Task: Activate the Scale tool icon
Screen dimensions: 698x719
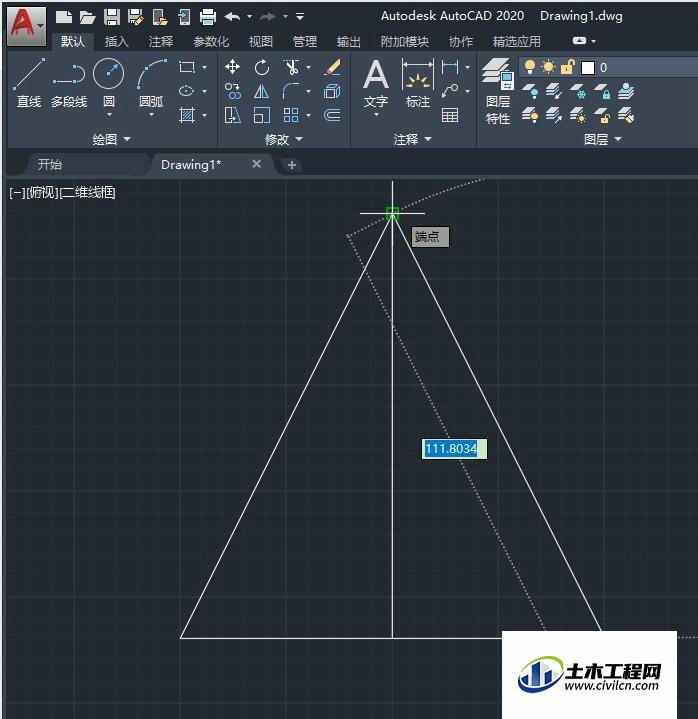Action: point(261,115)
